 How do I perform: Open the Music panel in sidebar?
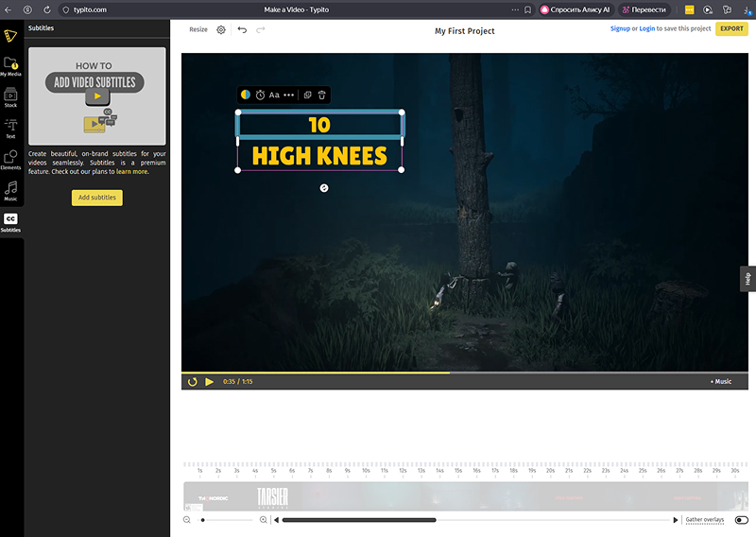(11, 190)
